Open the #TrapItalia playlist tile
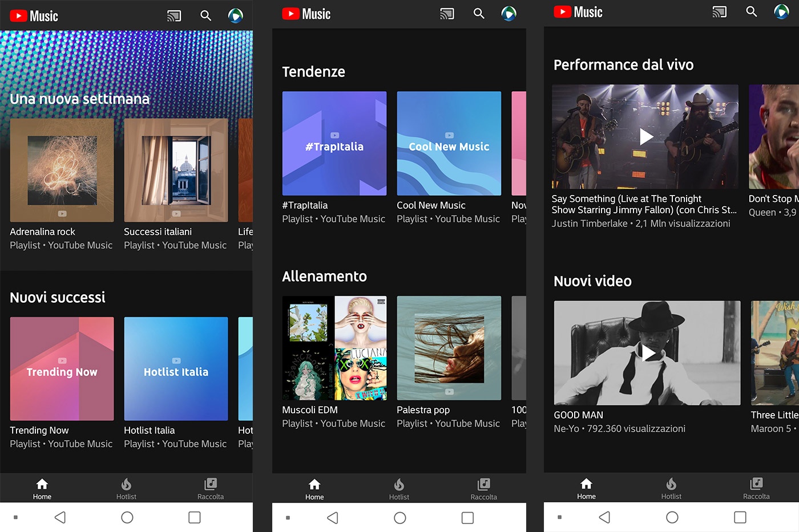Image resolution: width=799 pixels, height=532 pixels. point(334,143)
